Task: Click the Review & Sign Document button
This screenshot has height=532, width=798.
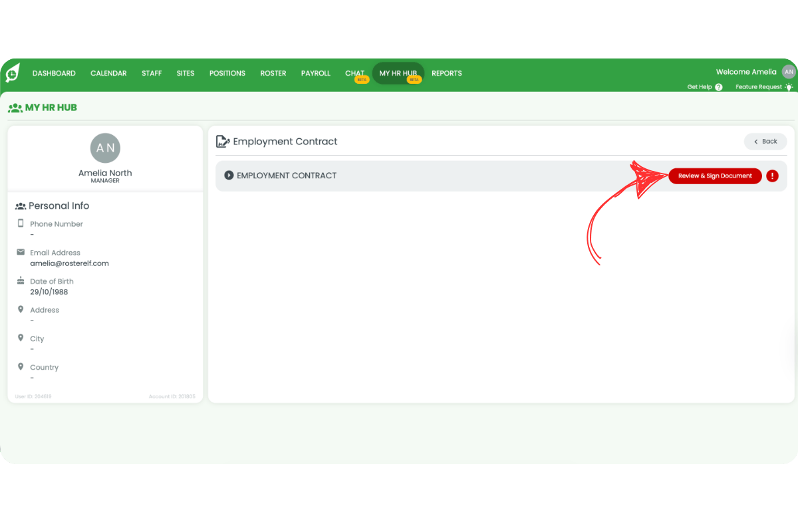Action: pyautogui.click(x=715, y=176)
